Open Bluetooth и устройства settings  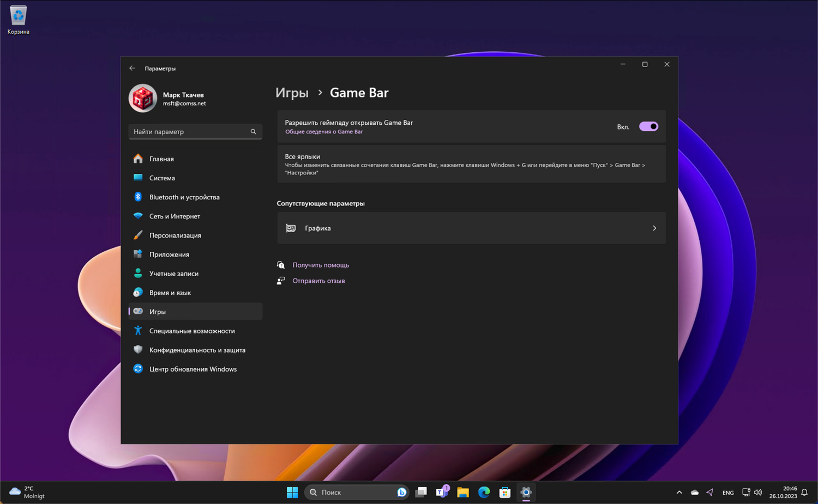[x=184, y=197]
